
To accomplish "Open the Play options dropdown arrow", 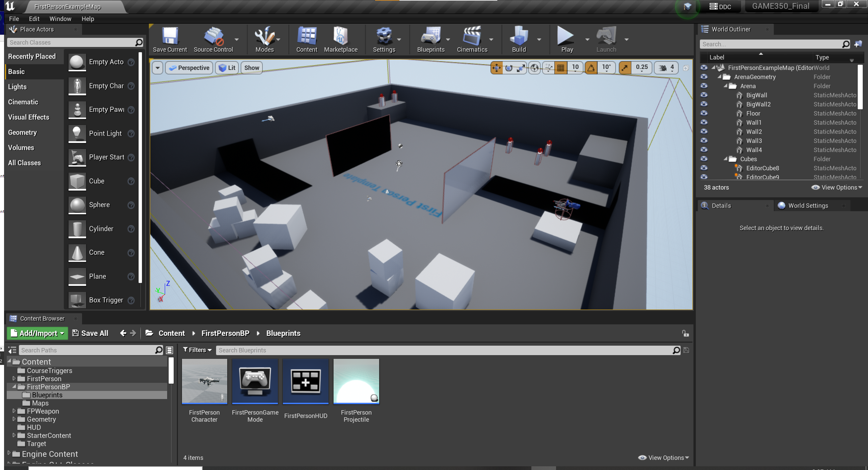I will coord(587,40).
